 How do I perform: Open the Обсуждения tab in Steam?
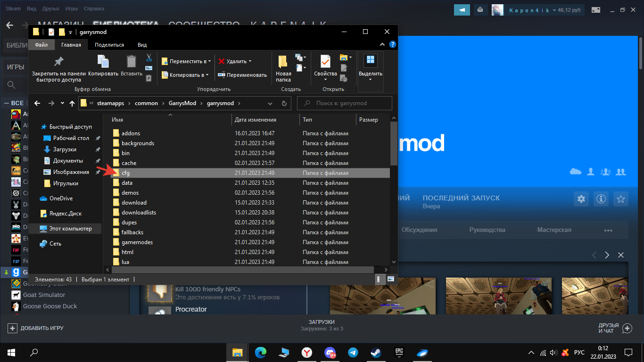[419, 230]
